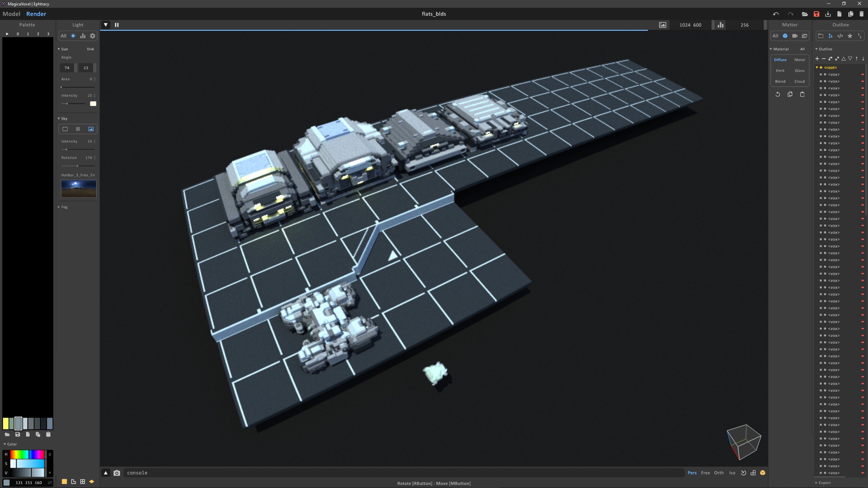Screen dimensions: 868x488
Task: Select the blue hierarchy icon in the Outline panel
Action: [830, 36]
